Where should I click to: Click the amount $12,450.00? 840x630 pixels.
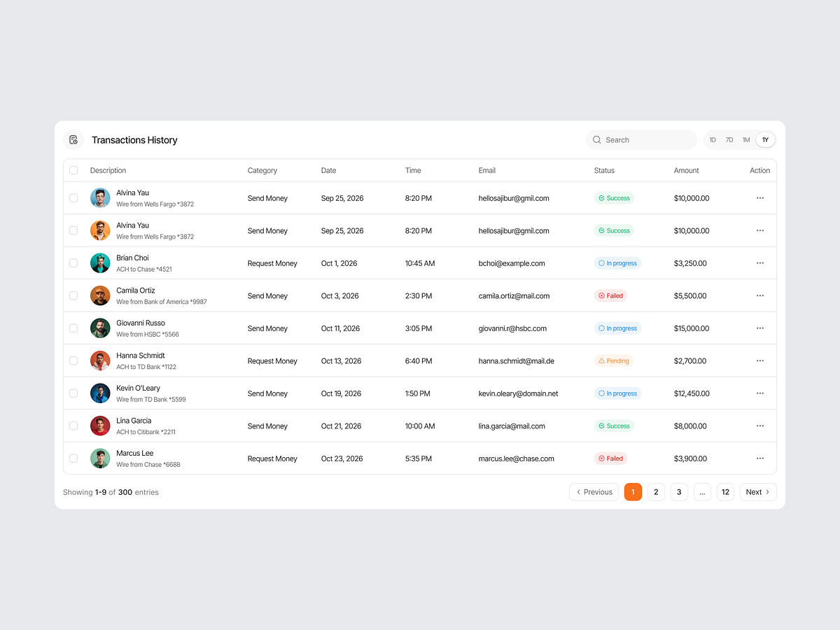(x=692, y=393)
